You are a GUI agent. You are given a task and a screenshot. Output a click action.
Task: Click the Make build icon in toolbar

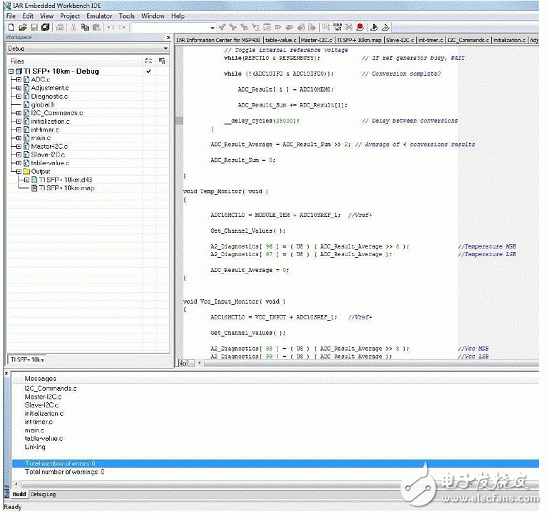coord(337,27)
